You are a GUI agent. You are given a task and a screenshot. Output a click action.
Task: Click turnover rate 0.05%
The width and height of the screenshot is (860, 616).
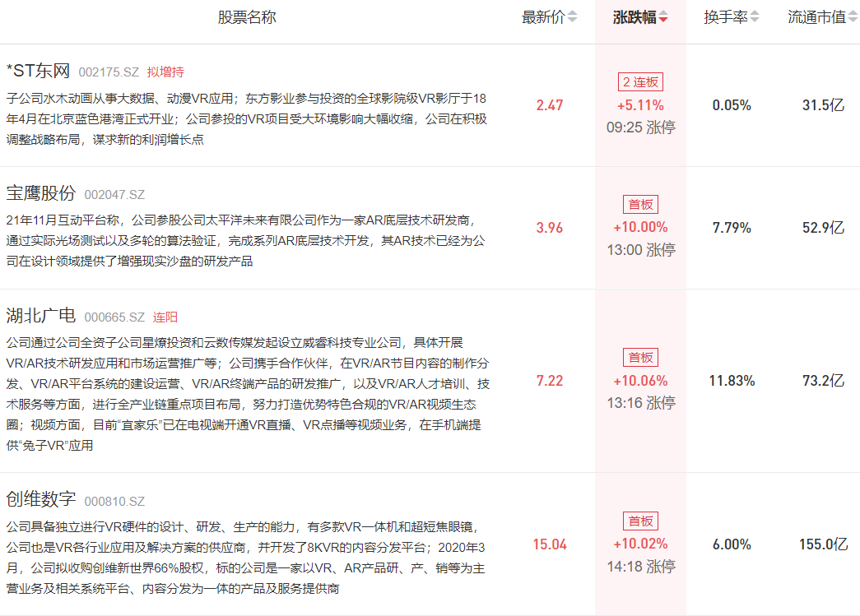(x=732, y=105)
